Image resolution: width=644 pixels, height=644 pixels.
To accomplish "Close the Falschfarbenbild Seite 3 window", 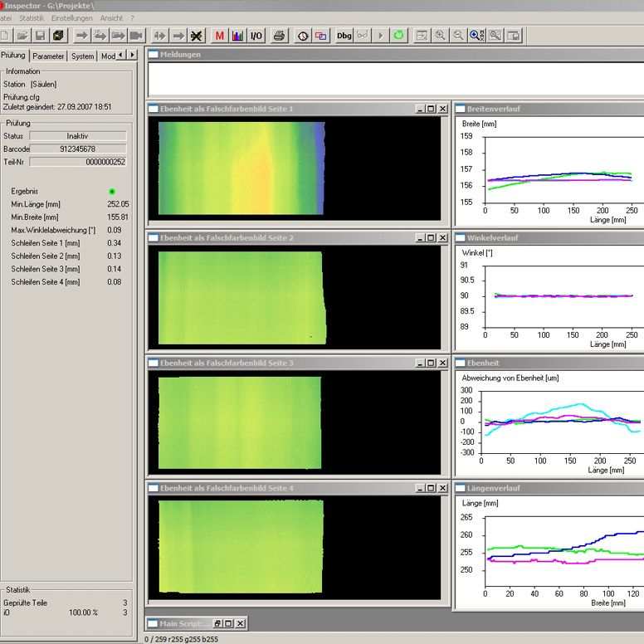I will click(442, 363).
